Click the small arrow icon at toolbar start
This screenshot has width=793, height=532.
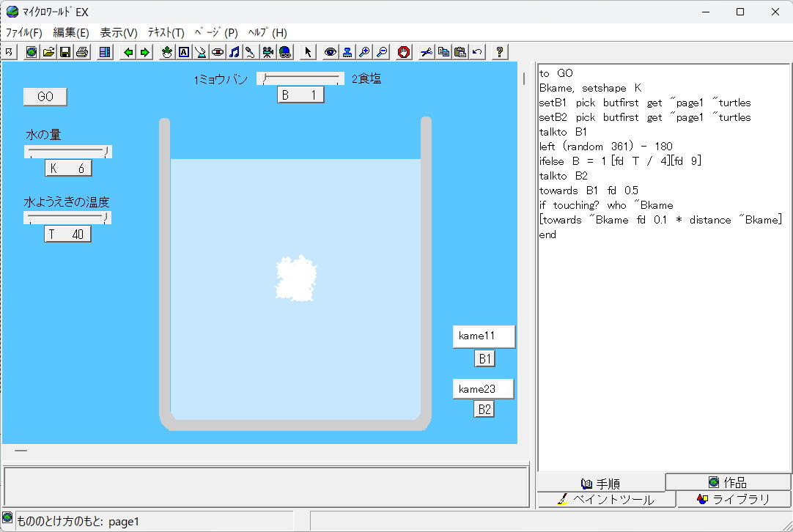tap(10, 52)
